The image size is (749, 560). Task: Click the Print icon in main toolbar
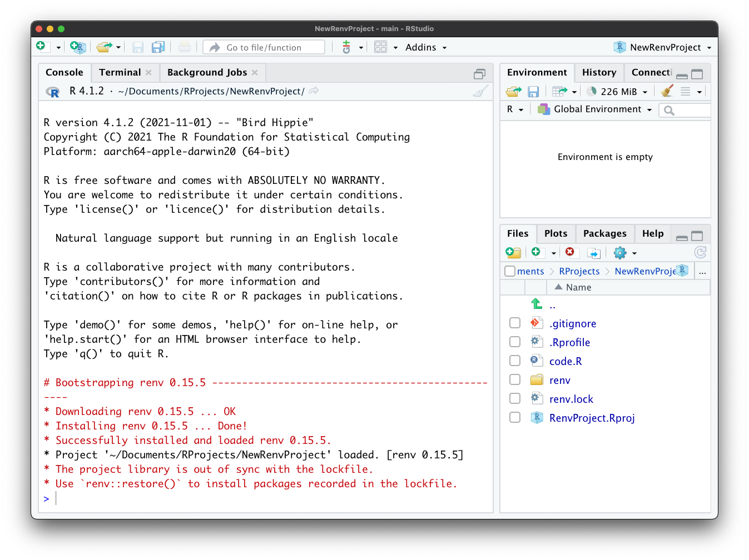pyautogui.click(x=185, y=47)
